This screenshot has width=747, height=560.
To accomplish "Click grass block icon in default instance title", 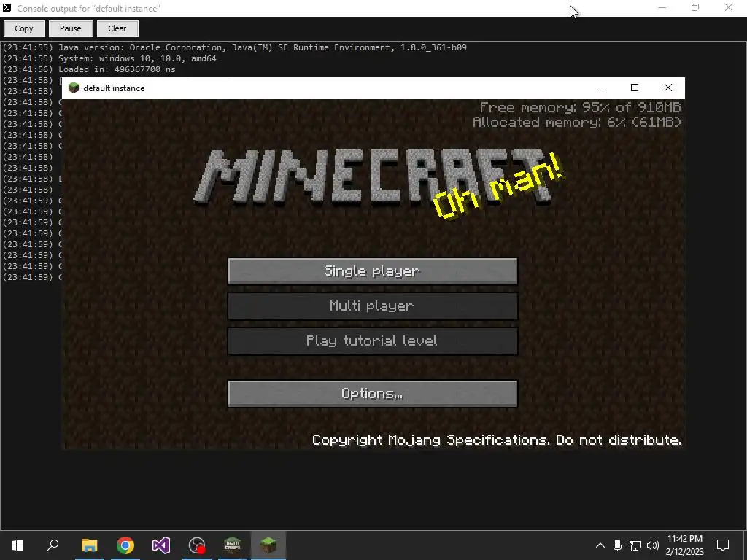I will 74,87.
